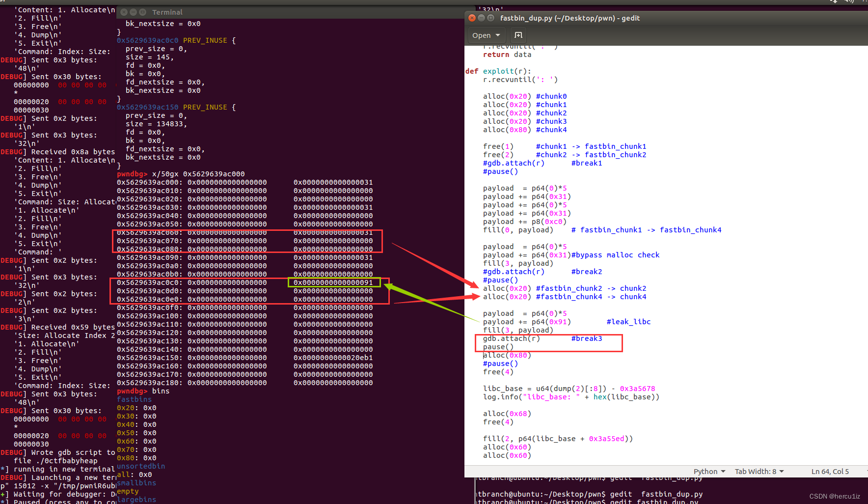Maximize the Terminal window

142,12
